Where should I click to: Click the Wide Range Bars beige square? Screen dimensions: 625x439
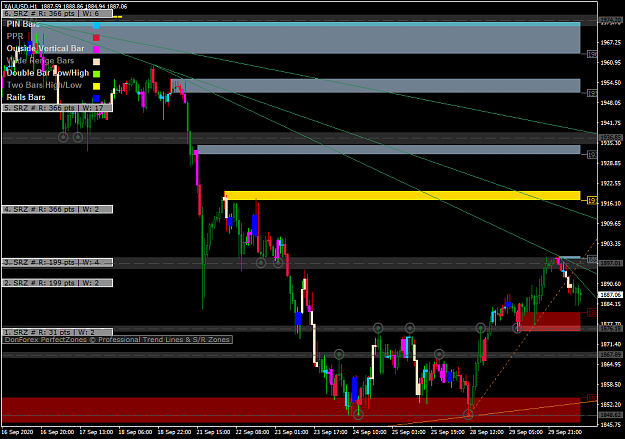96,62
